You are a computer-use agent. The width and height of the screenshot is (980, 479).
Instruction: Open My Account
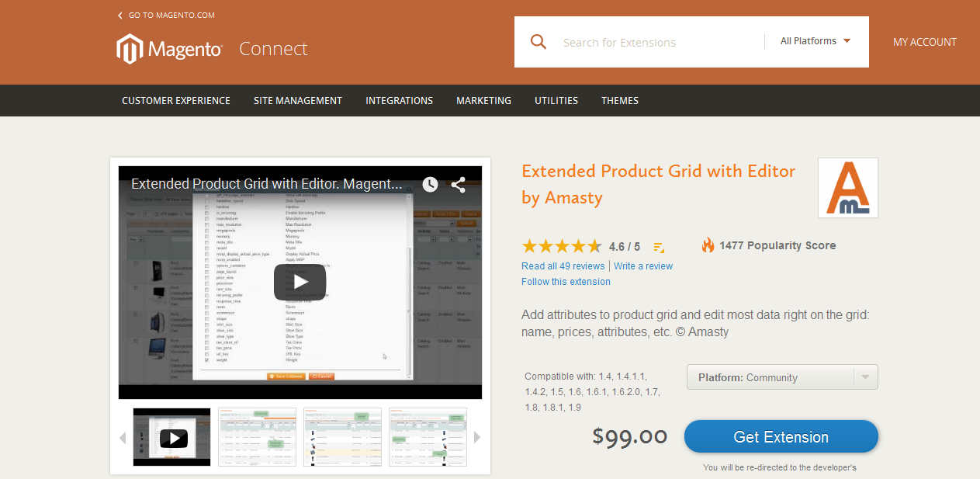925,42
